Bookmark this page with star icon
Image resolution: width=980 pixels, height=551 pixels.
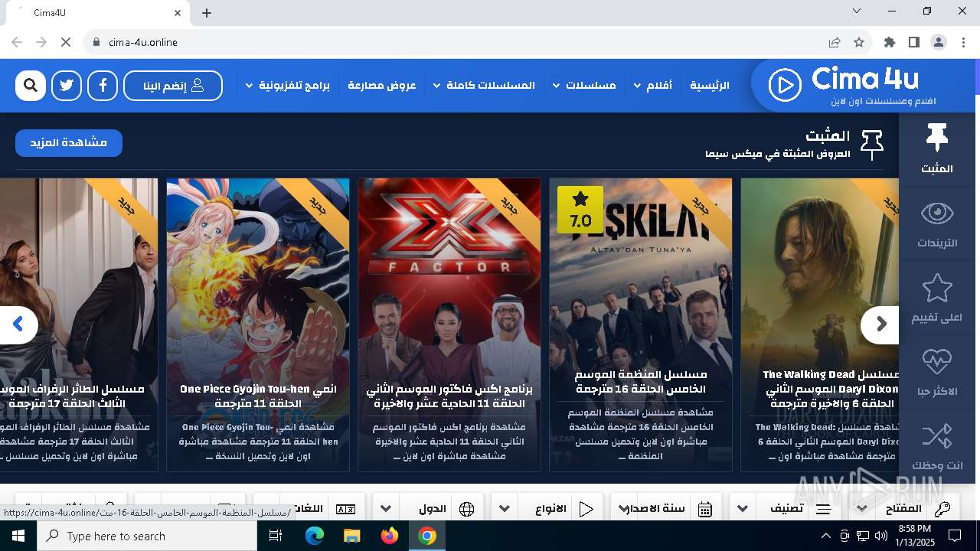click(859, 42)
